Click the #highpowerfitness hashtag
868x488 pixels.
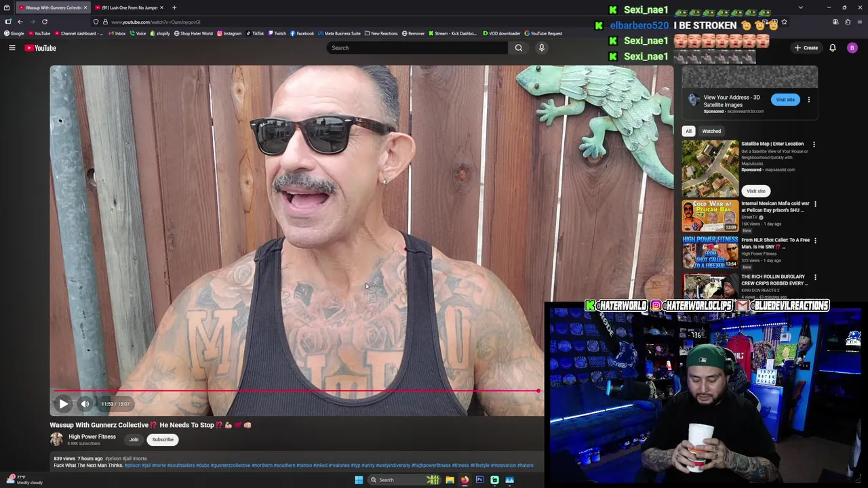click(431, 466)
